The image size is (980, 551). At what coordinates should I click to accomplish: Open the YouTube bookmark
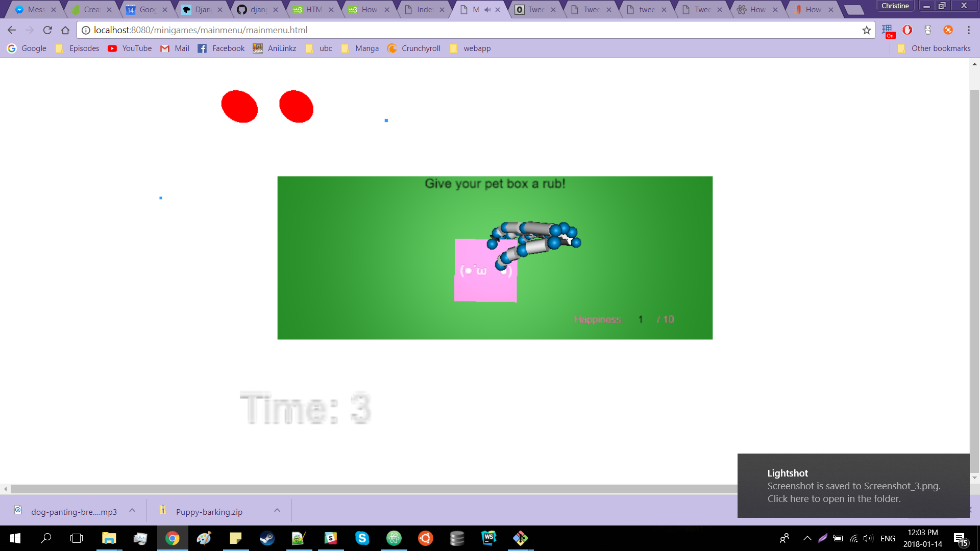(x=130, y=48)
